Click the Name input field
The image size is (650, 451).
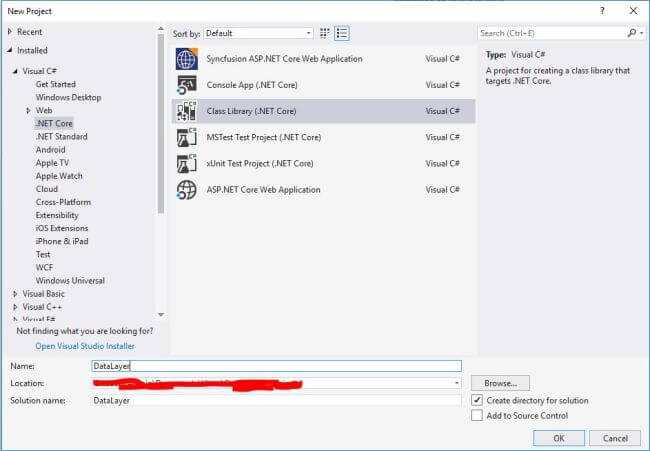(x=276, y=366)
